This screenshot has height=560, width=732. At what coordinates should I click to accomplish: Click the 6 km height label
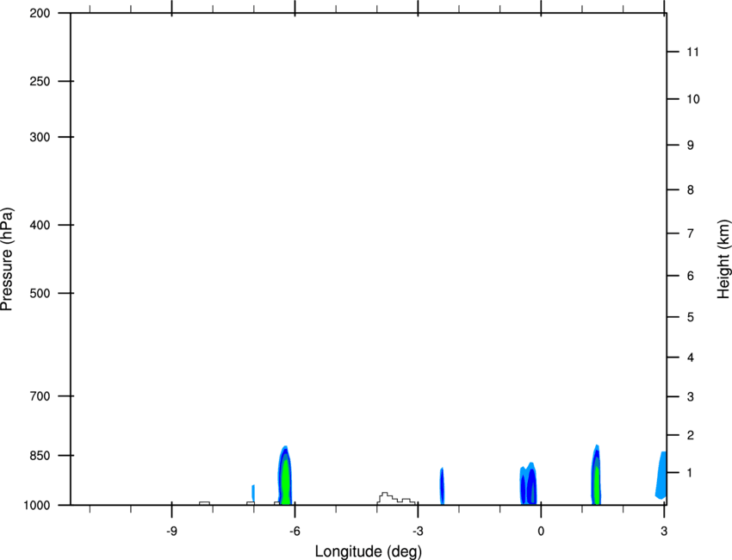[x=691, y=276]
